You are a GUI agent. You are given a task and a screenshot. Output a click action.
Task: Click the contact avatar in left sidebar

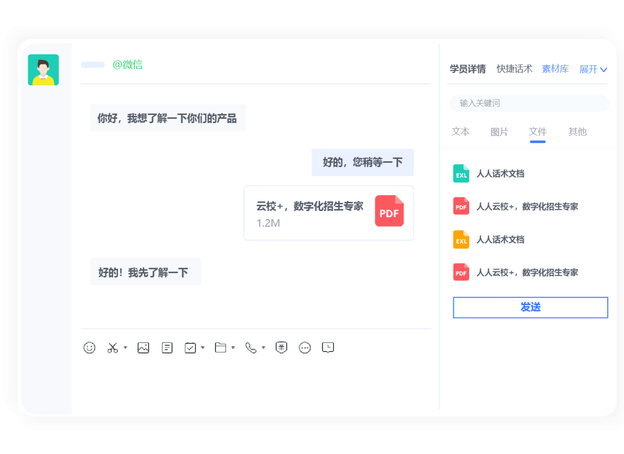43,70
